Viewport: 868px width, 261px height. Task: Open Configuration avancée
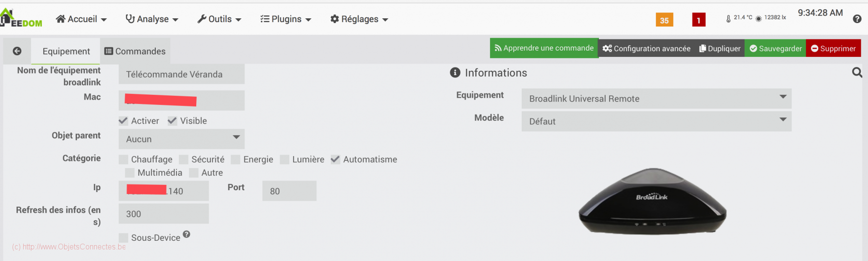pos(647,49)
